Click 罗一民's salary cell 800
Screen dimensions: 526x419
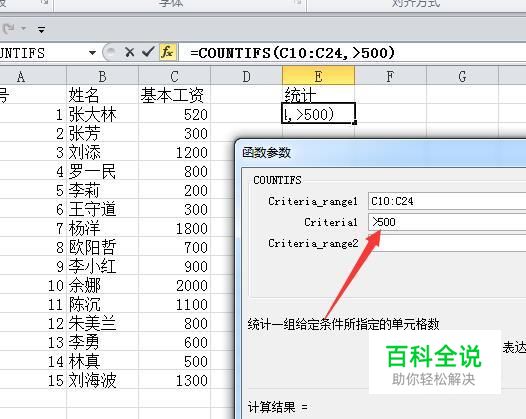tap(174, 171)
